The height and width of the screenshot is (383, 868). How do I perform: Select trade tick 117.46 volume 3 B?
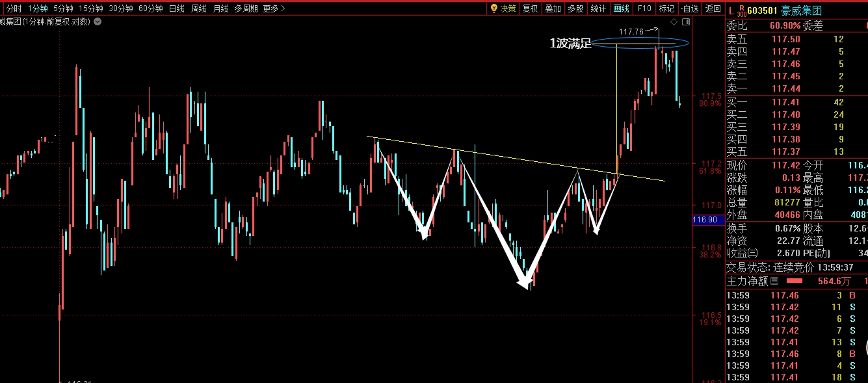[x=796, y=295]
